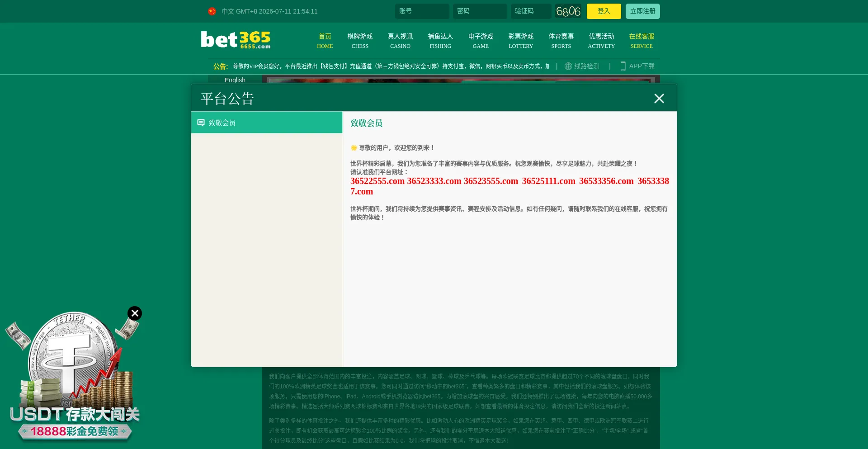Refresh the 6806 captcha image
The height and width of the screenshot is (449, 868).
568,11
